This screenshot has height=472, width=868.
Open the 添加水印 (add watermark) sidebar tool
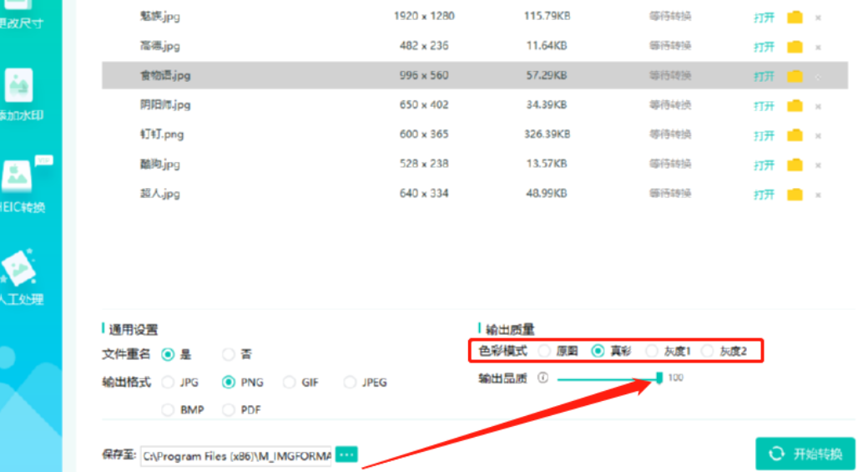point(20,94)
